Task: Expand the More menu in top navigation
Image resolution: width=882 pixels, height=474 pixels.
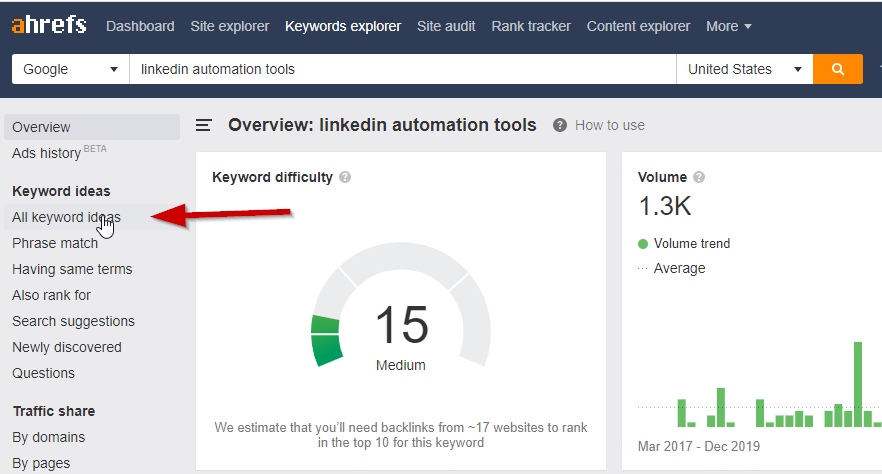Action: point(728,26)
